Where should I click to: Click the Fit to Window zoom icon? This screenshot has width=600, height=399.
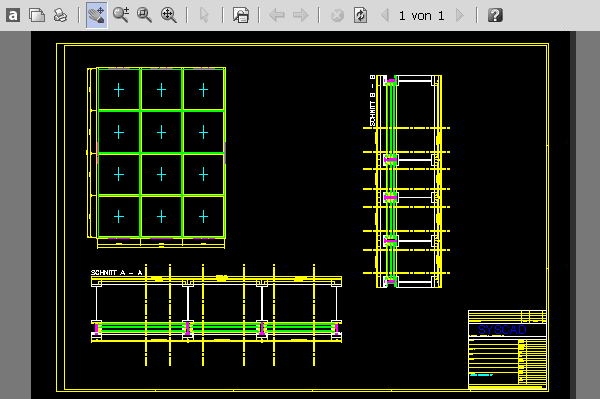168,15
